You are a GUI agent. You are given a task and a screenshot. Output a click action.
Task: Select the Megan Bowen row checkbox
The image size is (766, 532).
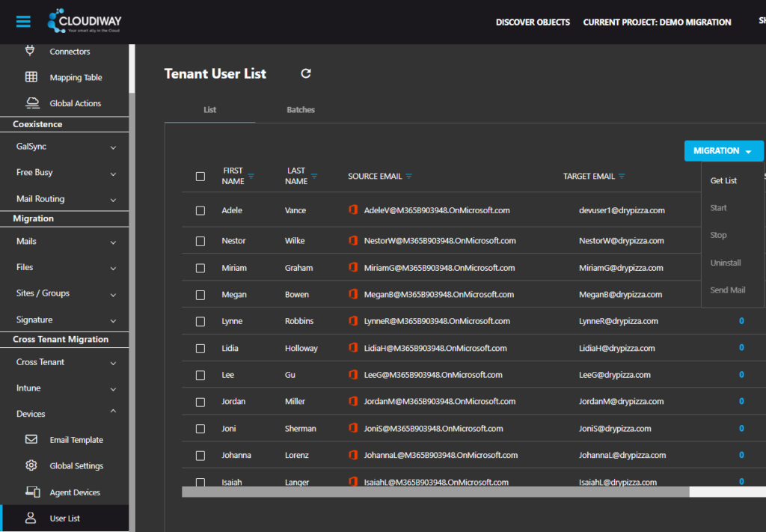(x=200, y=295)
